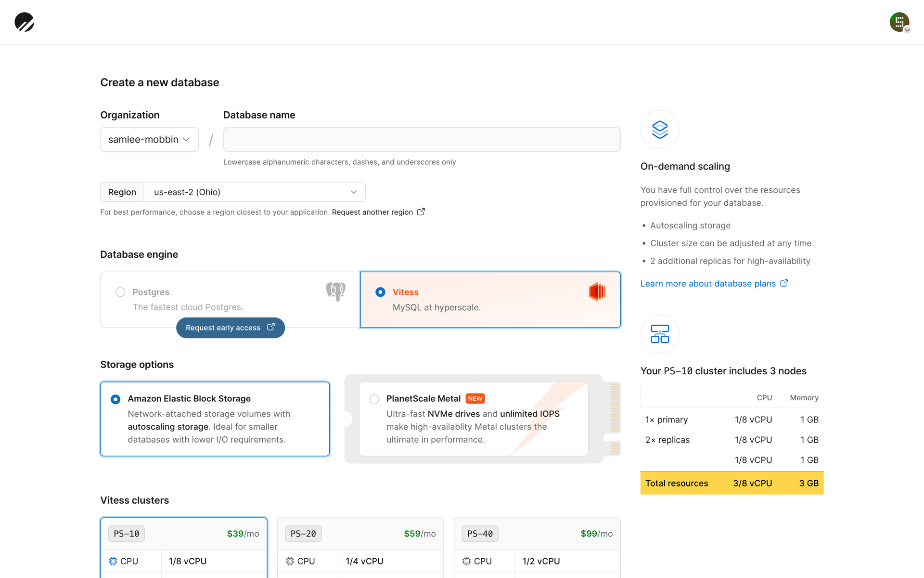The width and height of the screenshot is (924, 578).
Task: Click external link icon beside Request another region
Action: 421,212
